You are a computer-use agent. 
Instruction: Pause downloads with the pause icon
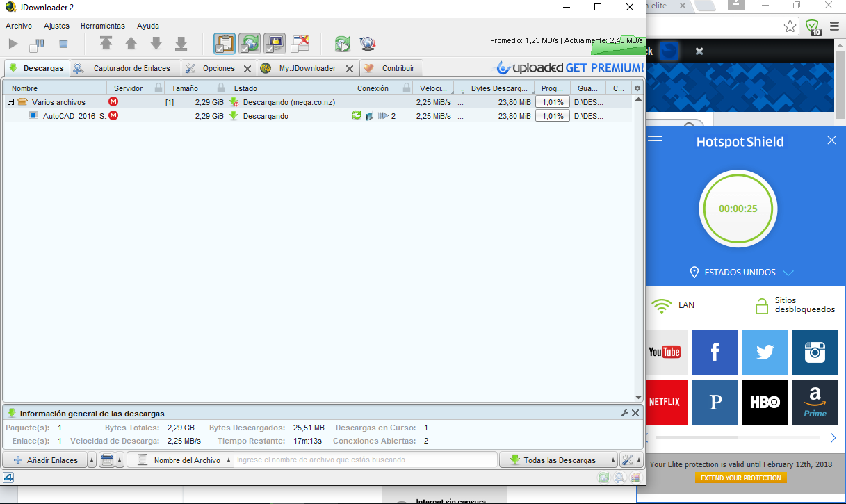point(37,44)
